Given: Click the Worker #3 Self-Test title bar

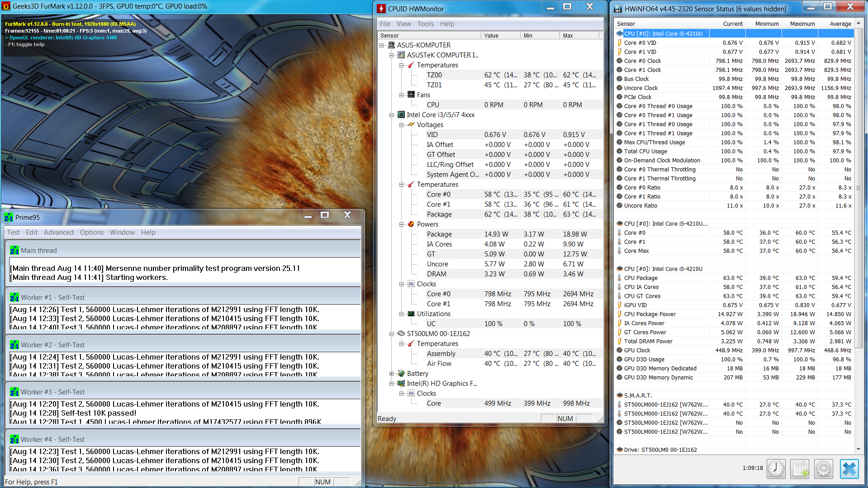Looking at the screenshot, I should pyautogui.click(x=184, y=392).
